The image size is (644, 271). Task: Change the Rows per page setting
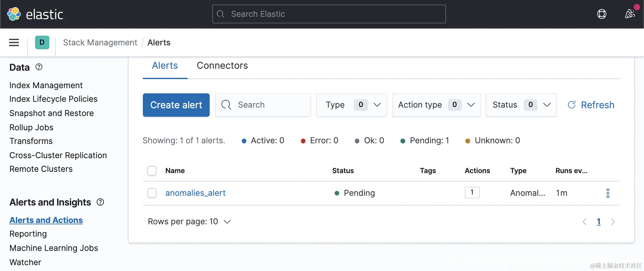(189, 222)
